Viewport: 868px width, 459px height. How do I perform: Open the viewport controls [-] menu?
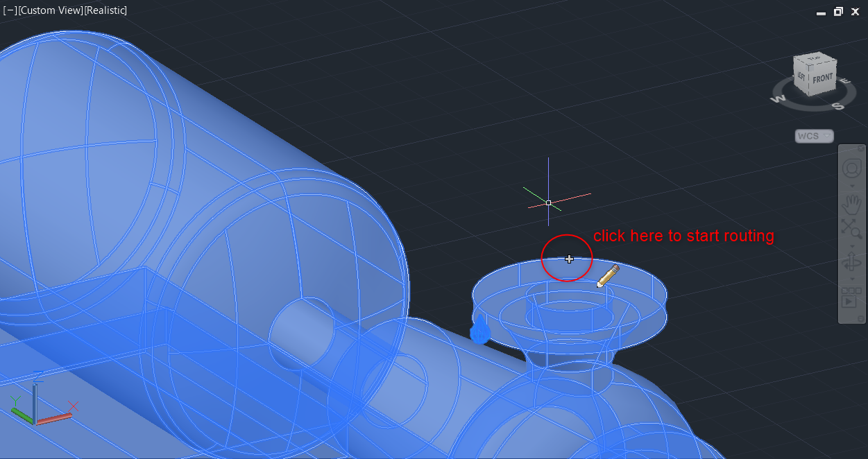tap(10, 10)
